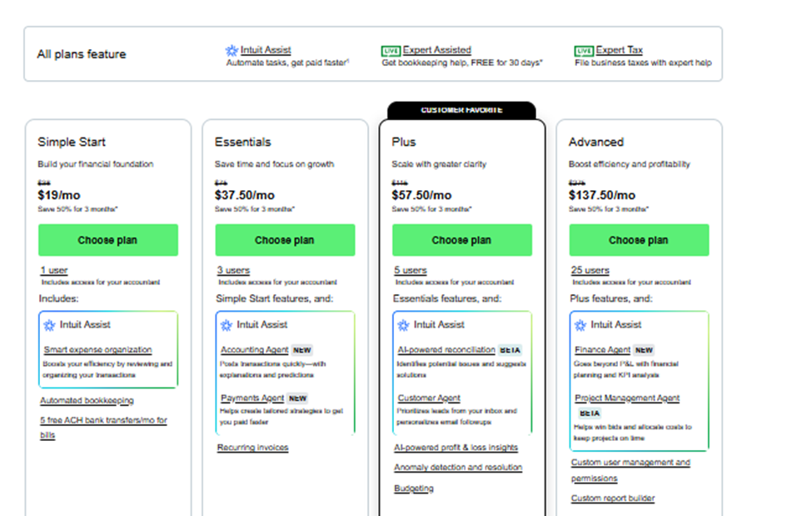Image resolution: width=812 pixels, height=516 pixels.
Task: Choose plan for Simple Start
Action: pos(108,240)
